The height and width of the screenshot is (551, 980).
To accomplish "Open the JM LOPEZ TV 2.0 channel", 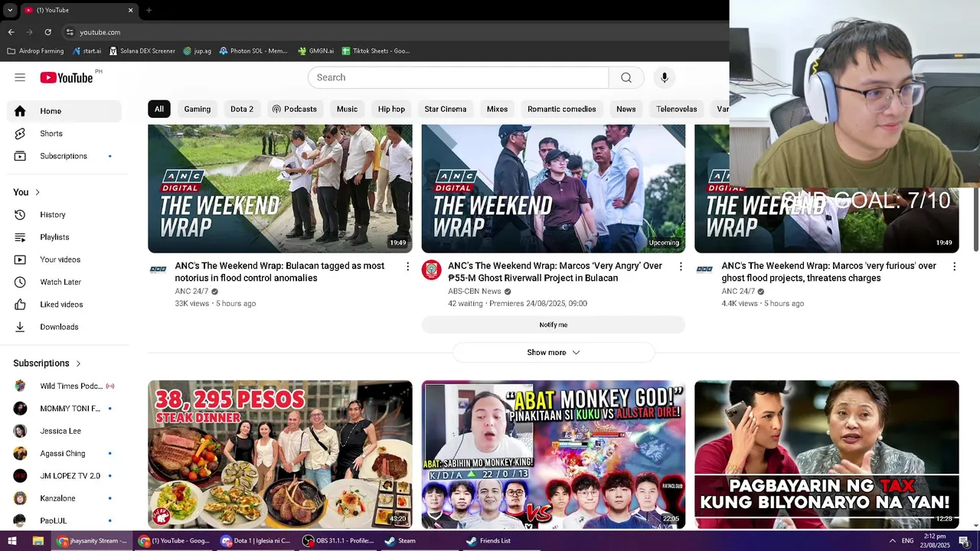I will 64,476.
